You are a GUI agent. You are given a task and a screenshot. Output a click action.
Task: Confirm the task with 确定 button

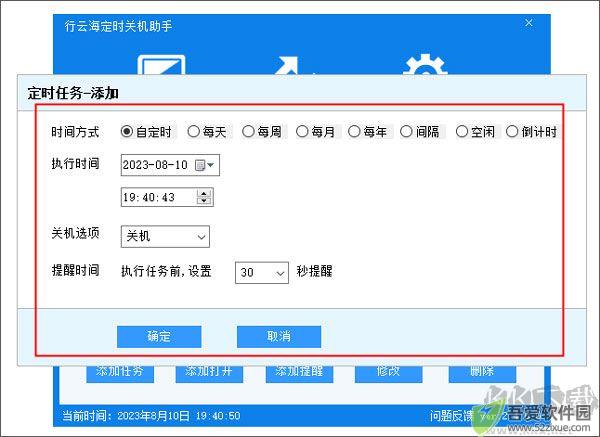point(159,337)
